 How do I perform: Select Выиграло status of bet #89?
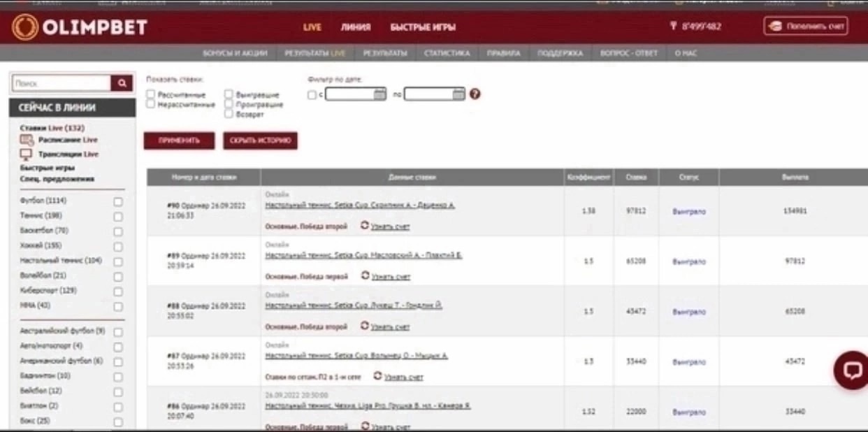click(689, 261)
